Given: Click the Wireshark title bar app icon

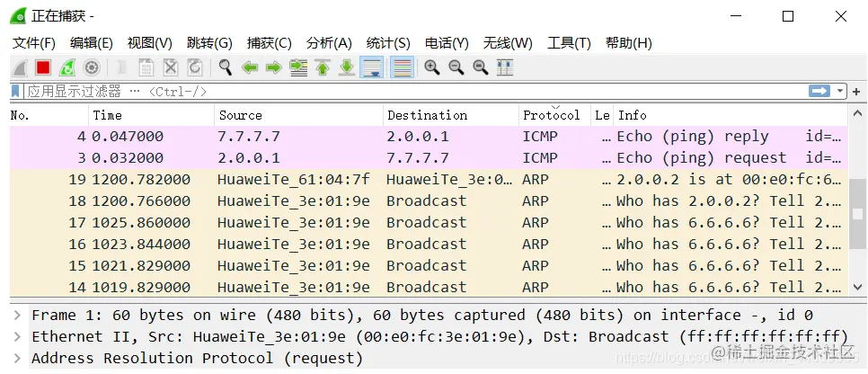Looking at the screenshot, I should point(18,16).
